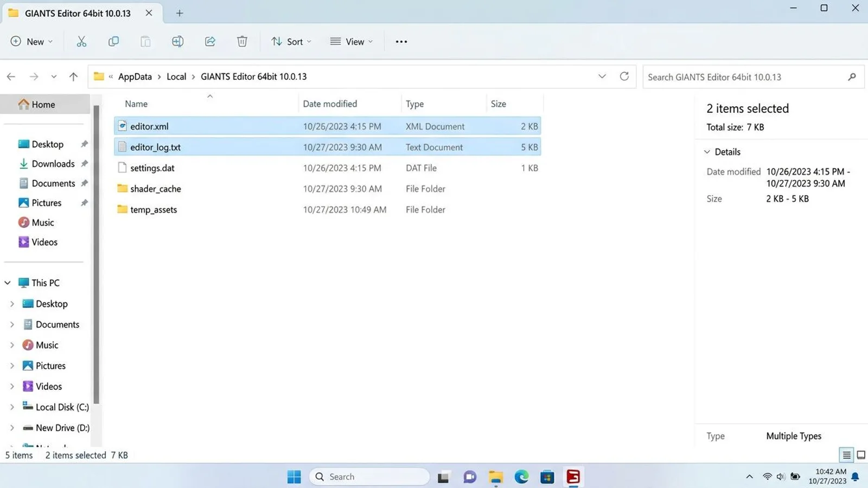Screen dimensions: 868x488
Task: Switch to details view layout icon
Action: click(x=846, y=455)
